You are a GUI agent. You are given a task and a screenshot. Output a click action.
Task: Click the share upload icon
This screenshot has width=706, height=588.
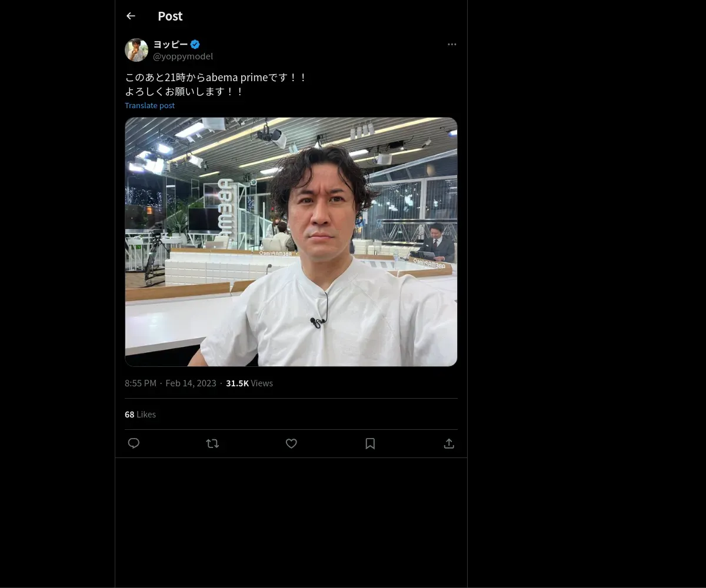449,443
